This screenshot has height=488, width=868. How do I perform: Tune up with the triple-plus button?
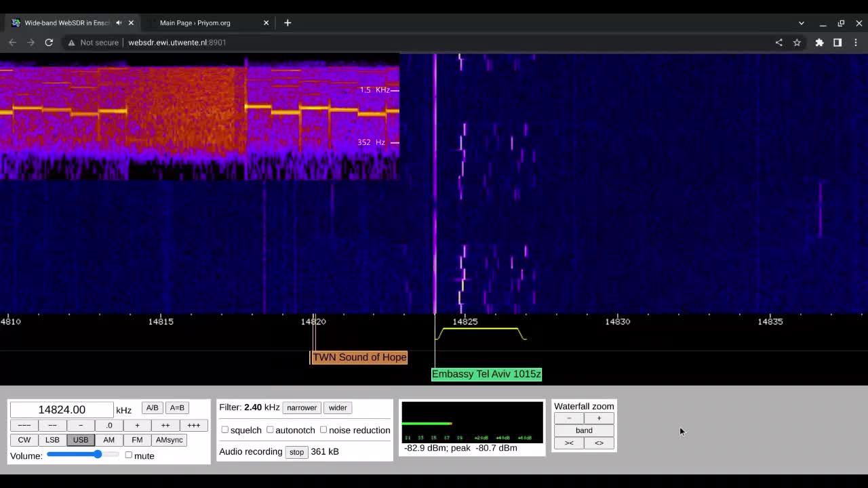click(193, 425)
